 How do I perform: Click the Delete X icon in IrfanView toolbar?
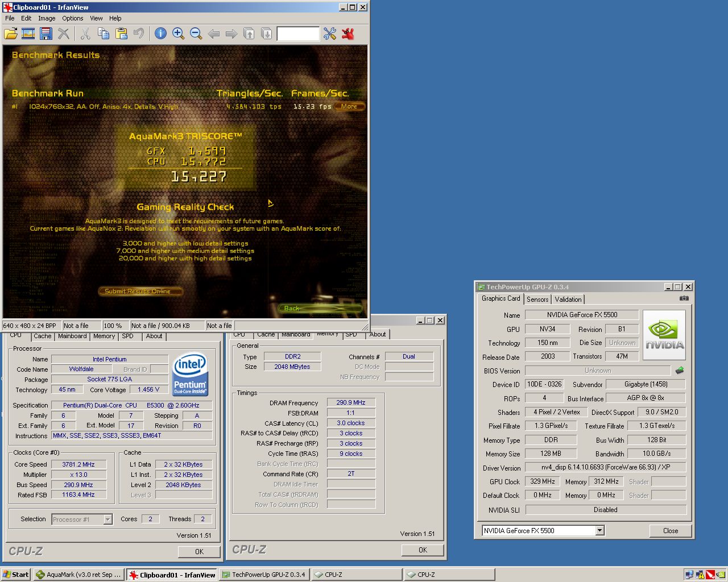click(64, 34)
